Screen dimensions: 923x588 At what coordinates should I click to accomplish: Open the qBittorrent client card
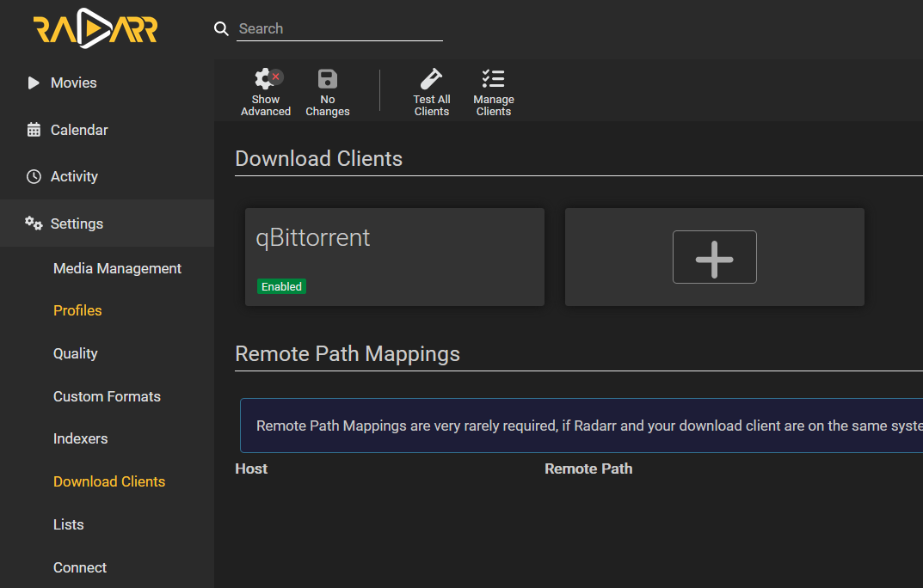(394, 256)
